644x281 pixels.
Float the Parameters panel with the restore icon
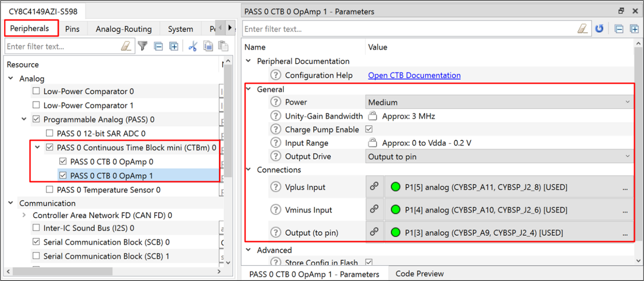click(x=621, y=11)
